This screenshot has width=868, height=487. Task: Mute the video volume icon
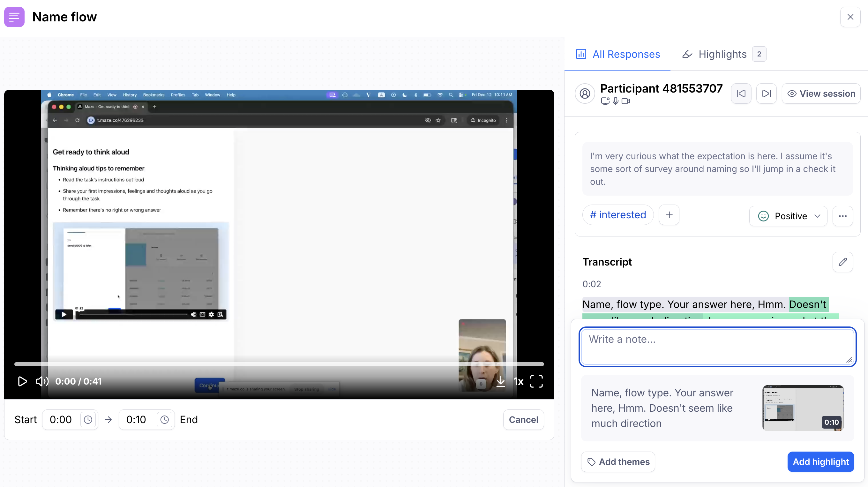[42, 381]
